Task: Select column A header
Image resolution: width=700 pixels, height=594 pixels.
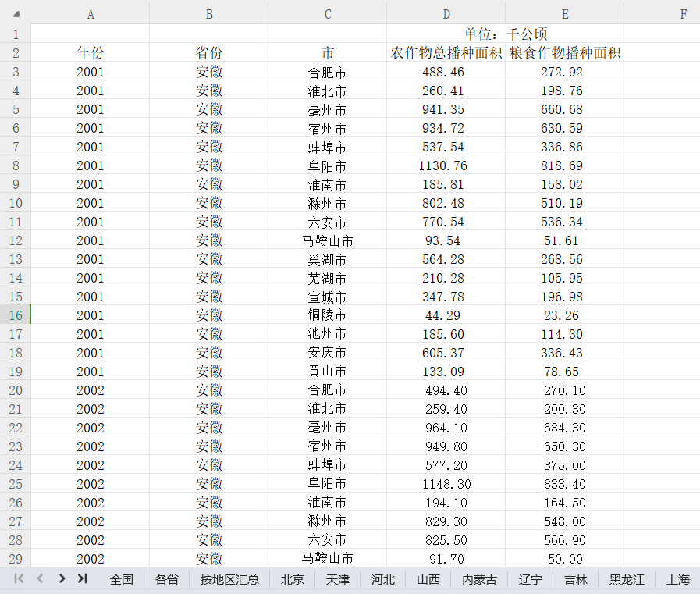Action: coord(91,14)
